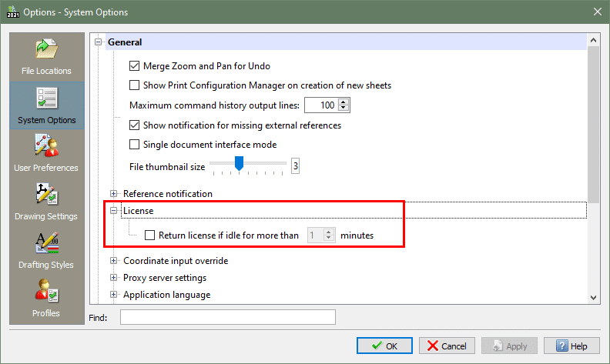
Task: Click the scrollbar down arrow
Action: [593, 298]
